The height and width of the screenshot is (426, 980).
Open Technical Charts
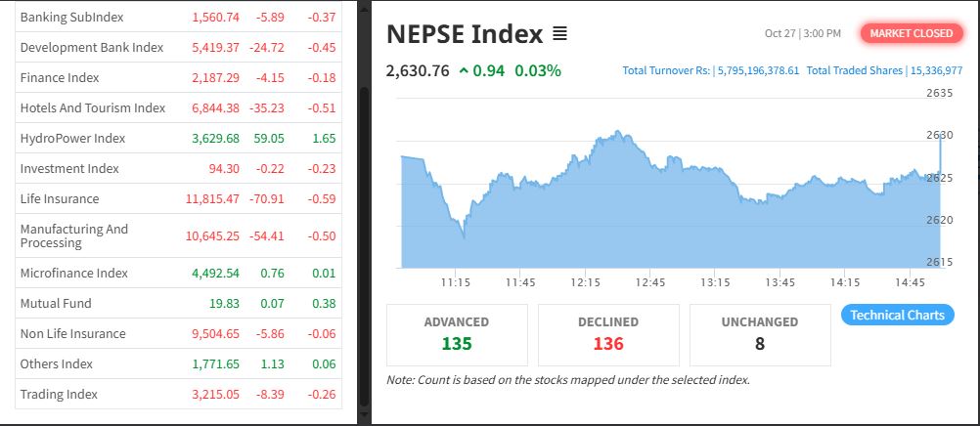pyautogui.click(x=898, y=315)
